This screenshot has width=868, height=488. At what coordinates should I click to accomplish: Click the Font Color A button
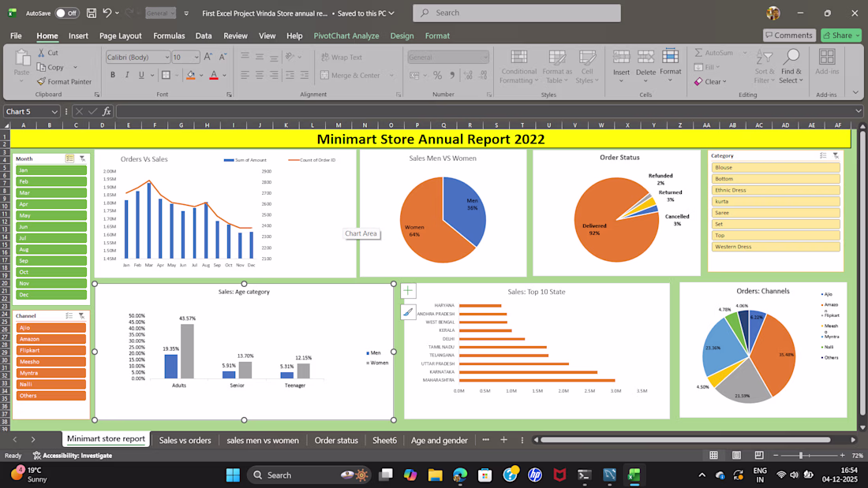pyautogui.click(x=214, y=75)
